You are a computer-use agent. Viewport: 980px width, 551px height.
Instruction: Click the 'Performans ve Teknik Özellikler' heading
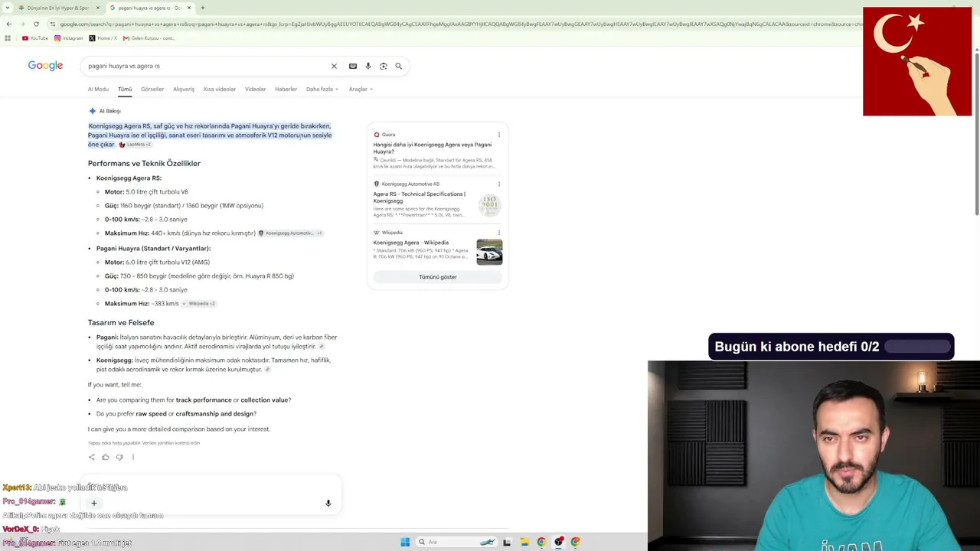[x=144, y=163]
